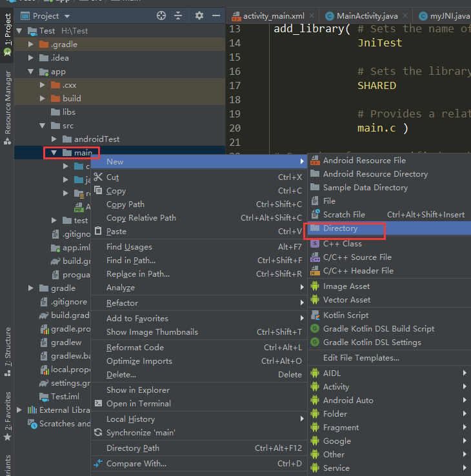The width and height of the screenshot is (471, 476).
Task: Select Image Asset in New submenu
Action: (x=346, y=286)
